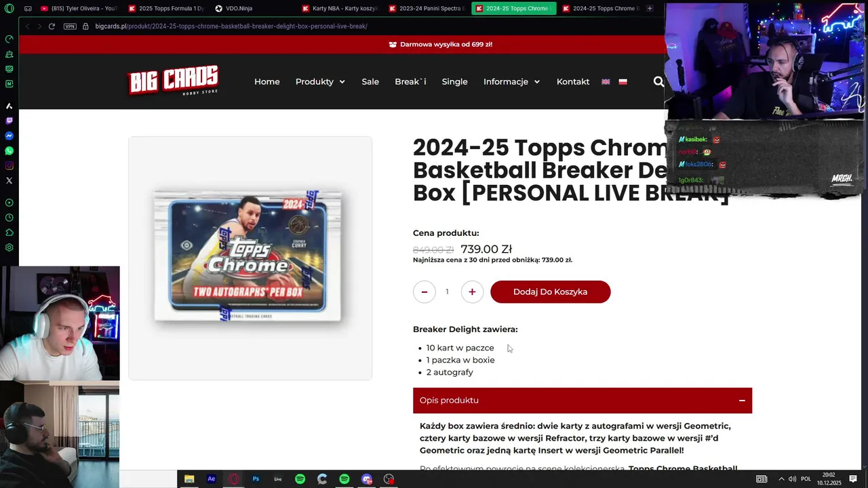868x488 pixels.
Task: Switch to 2023-24 Panini Spectra tab
Action: click(x=426, y=8)
